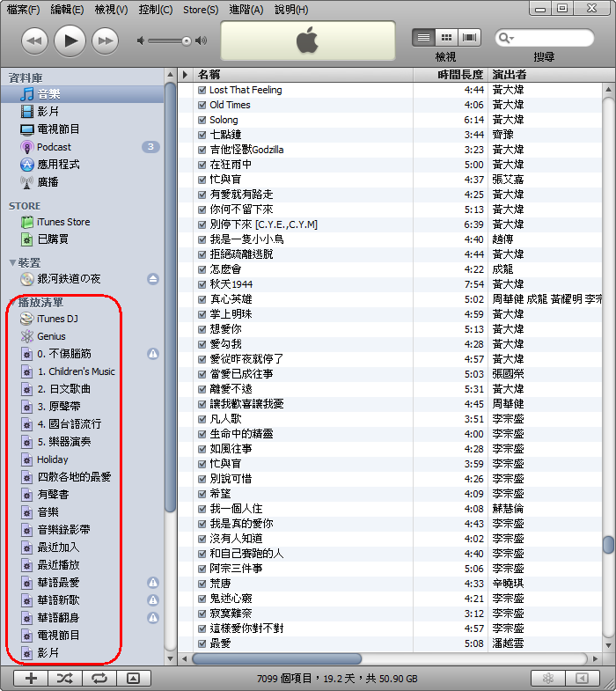Image resolution: width=616 pixels, height=691 pixels.
Task: Open the 應用程式 library
Action: [82, 165]
